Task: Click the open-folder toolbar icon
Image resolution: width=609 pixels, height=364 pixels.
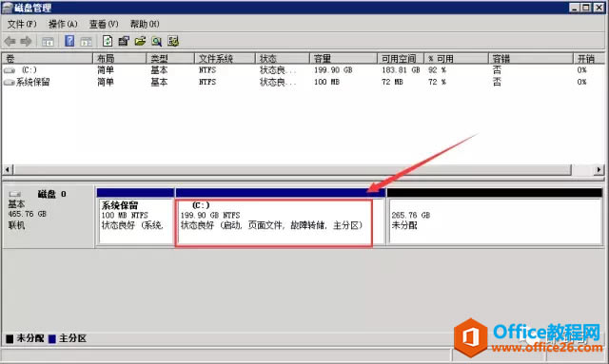Action: pos(140,41)
